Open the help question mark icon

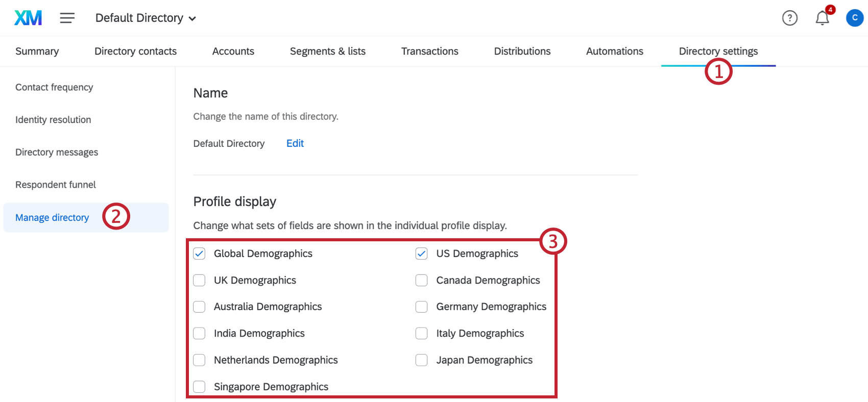[789, 18]
